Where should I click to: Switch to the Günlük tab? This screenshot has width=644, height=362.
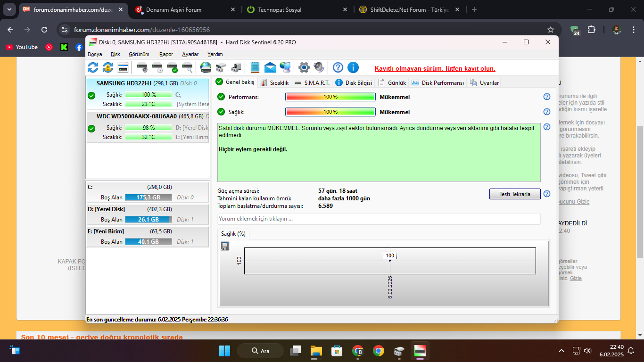(x=392, y=82)
